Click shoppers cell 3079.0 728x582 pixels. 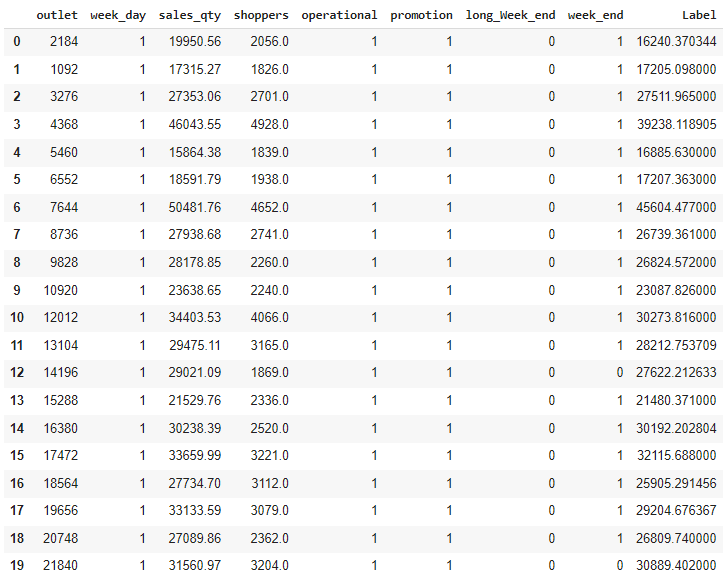tap(270, 511)
